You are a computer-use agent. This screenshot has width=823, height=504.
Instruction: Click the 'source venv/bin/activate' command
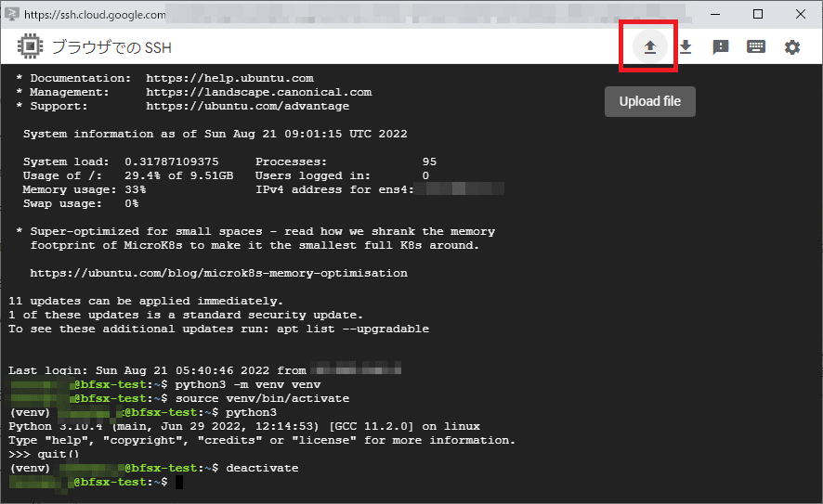[x=262, y=398]
